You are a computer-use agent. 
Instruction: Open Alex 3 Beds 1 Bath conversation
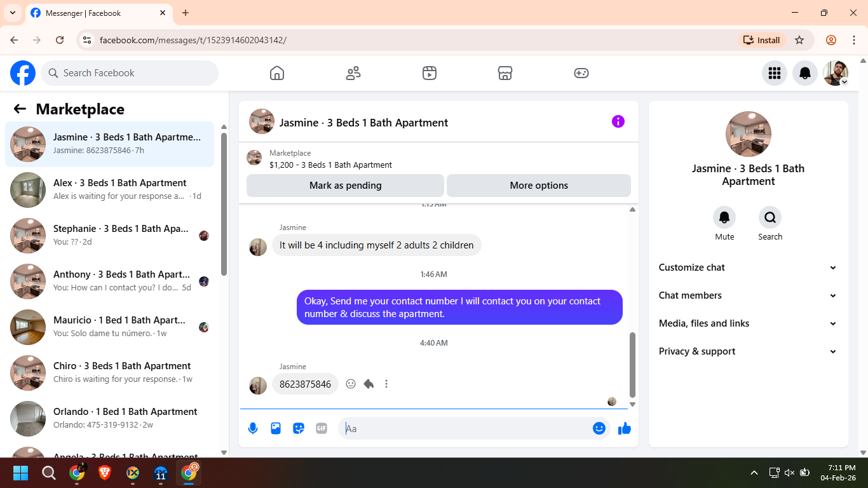110,190
